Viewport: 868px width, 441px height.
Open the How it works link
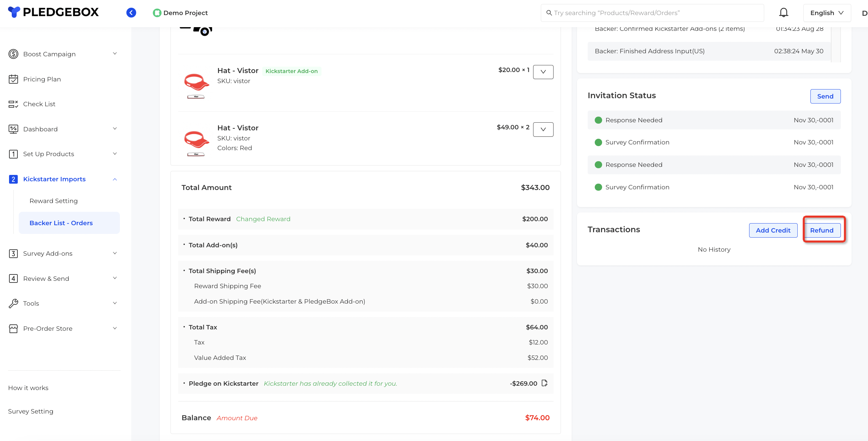pos(28,388)
